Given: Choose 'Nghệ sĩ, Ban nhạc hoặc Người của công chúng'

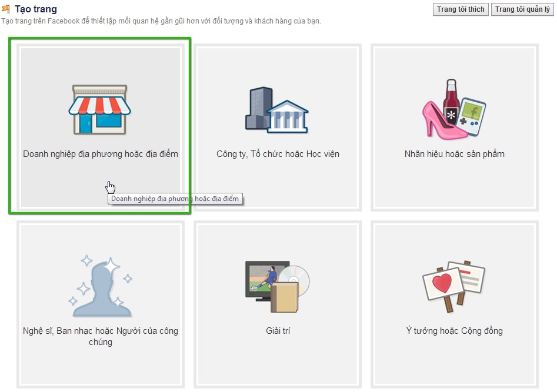Looking at the screenshot, I should coord(100,336).
